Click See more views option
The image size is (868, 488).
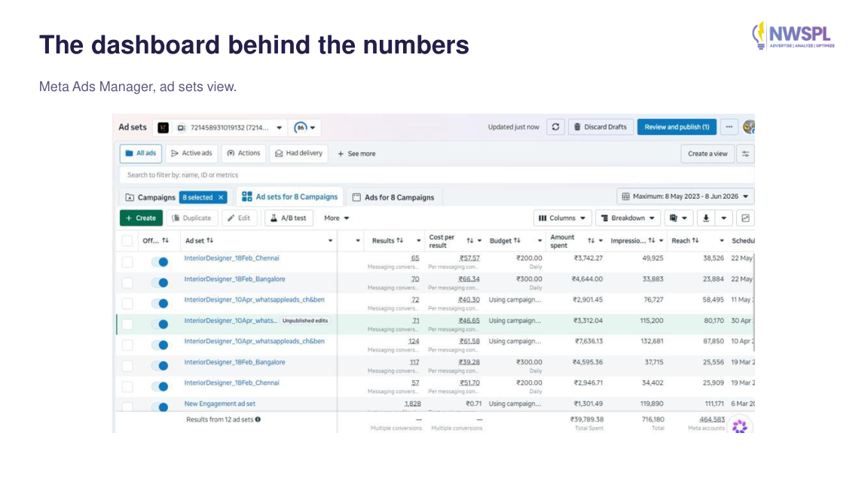point(356,154)
